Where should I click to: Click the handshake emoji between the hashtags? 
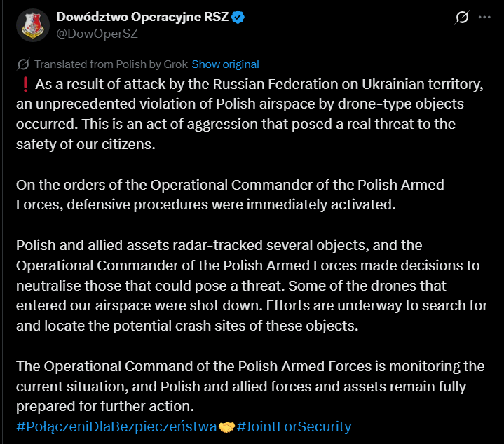point(226,427)
